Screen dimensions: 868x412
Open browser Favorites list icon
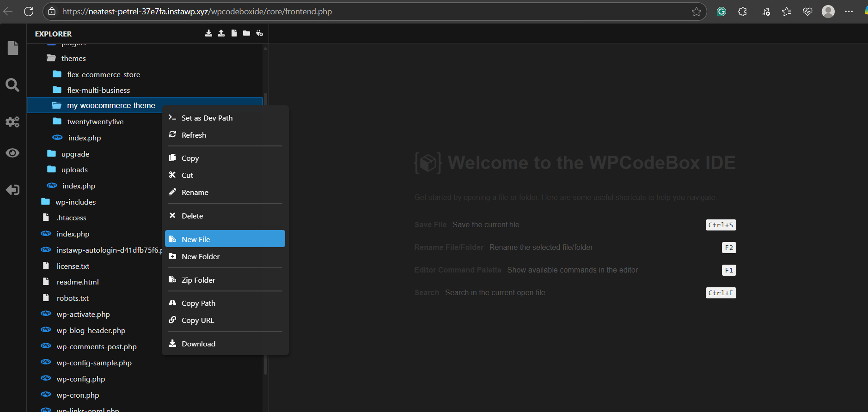tap(787, 12)
